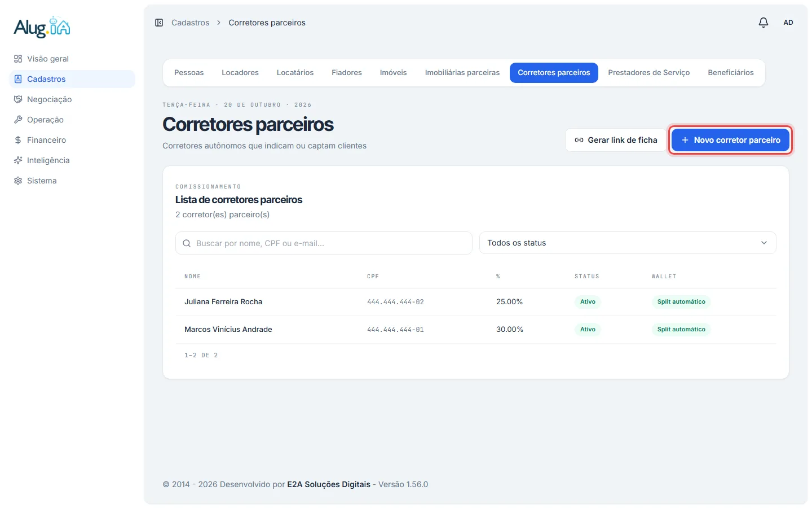Click Novo corretor parceiro button

[731, 140]
